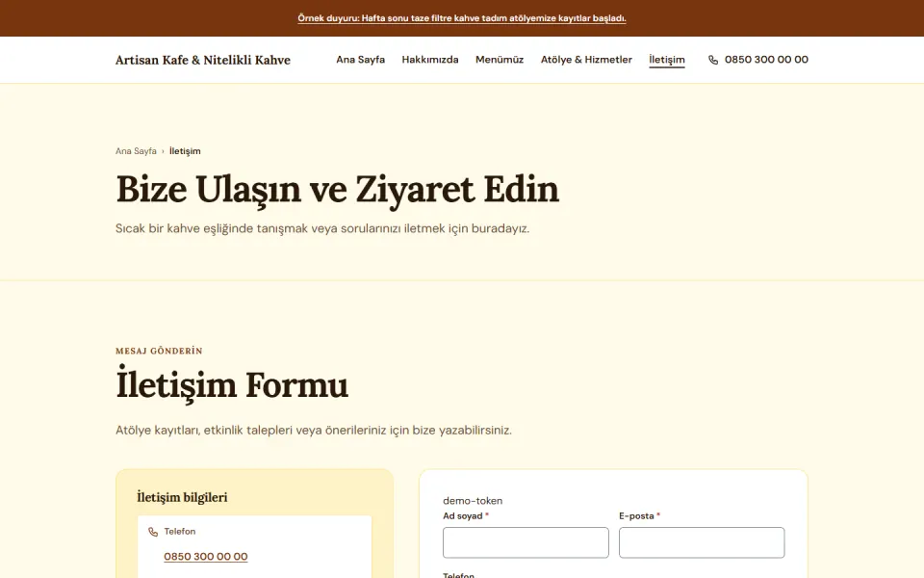Viewport: 924px width, 578px height.
Task: Click the Ana Sayfa breadcrumb link
Action: coord(136,151)
